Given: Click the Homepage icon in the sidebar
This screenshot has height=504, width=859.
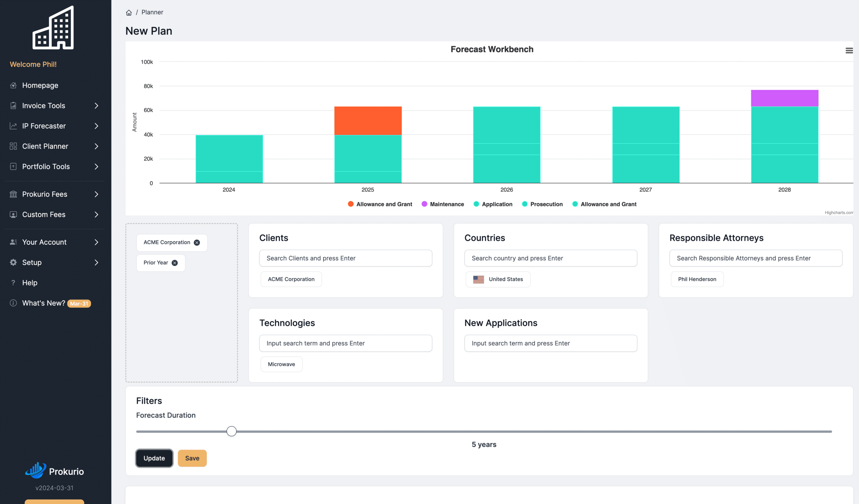Looking at the screenshot, I should pos(13,86).
